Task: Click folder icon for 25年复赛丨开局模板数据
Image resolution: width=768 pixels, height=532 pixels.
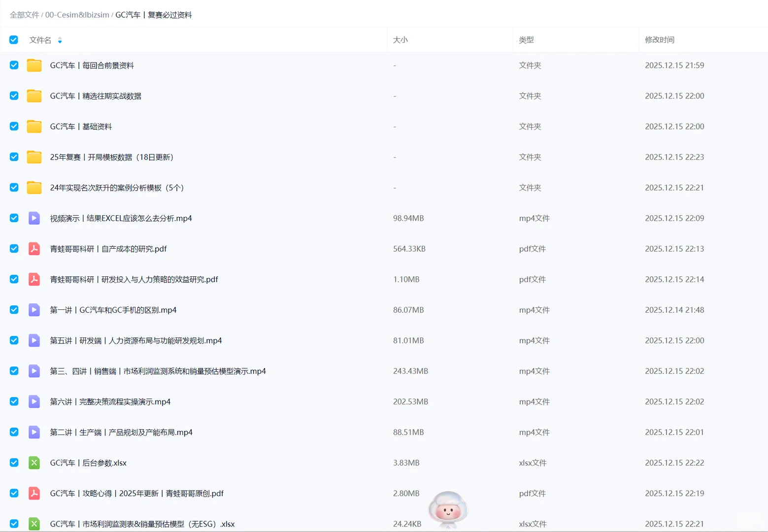Action: [x=34, y=157]
